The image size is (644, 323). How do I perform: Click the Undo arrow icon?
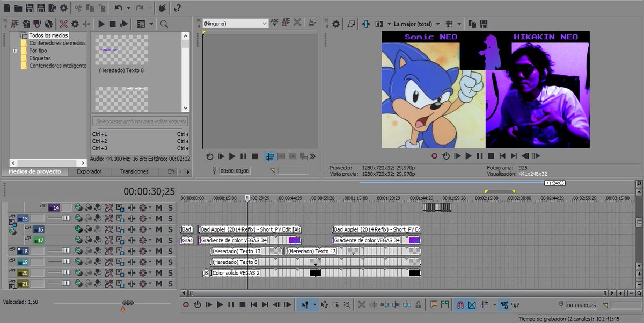point(118,8)
